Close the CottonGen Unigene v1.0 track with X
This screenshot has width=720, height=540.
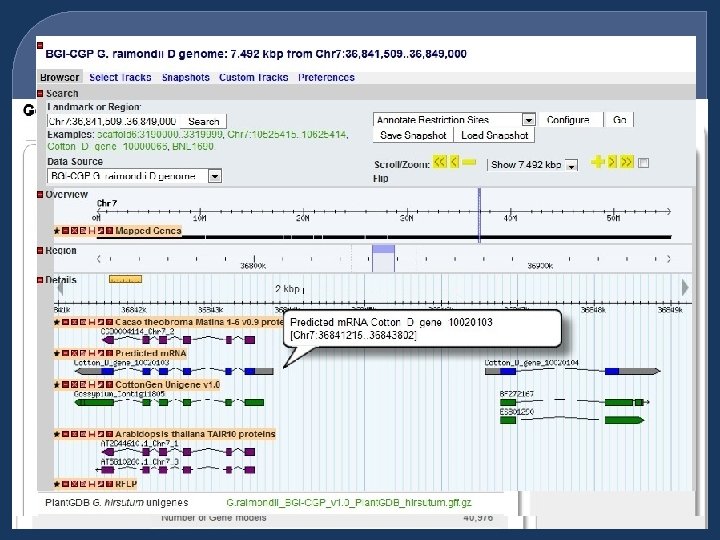tap(74, 385)
